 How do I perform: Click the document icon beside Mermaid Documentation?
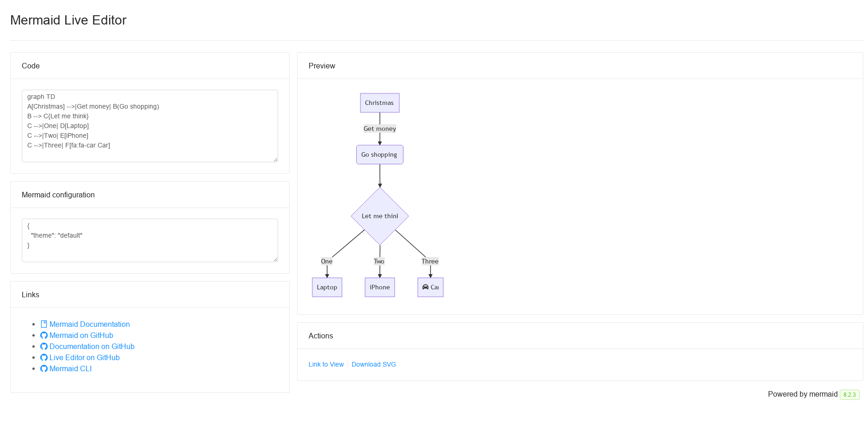[44, 324]
